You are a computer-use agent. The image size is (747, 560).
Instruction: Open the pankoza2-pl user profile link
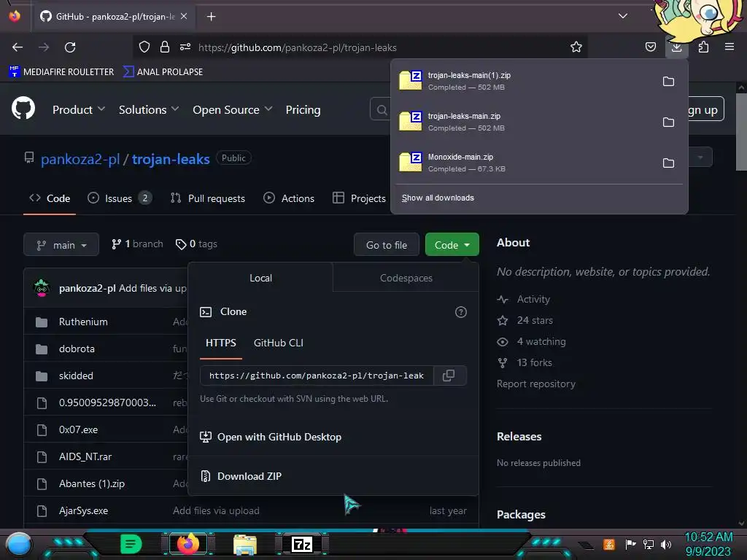coord(80,159)
